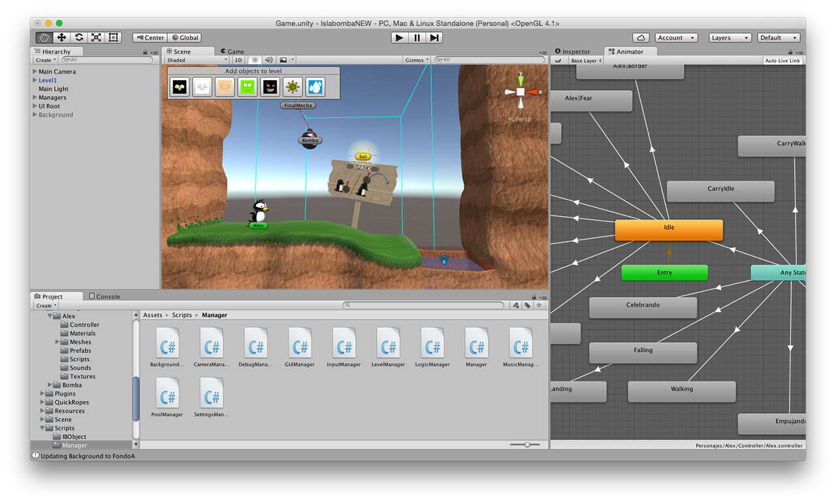The height and width of the screenshot is (504, 836).
Task: Open the Account dropdown
Action: click(676, 38)
